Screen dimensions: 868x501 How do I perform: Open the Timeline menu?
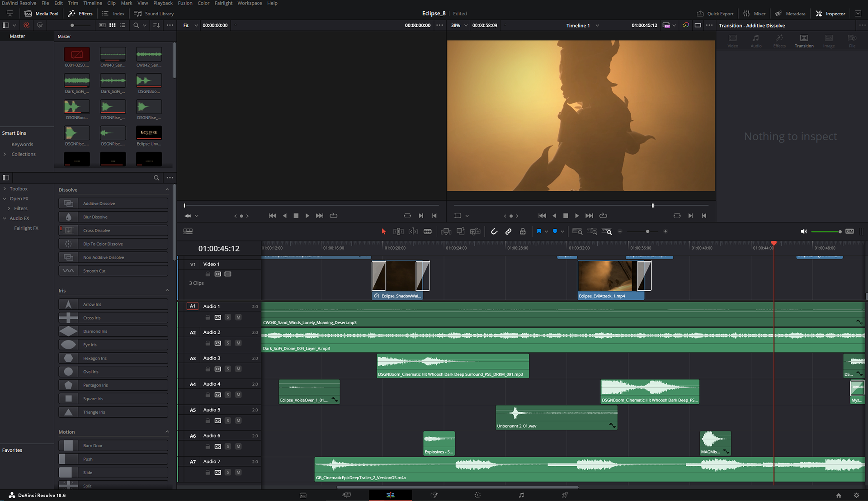pos(93,3)
